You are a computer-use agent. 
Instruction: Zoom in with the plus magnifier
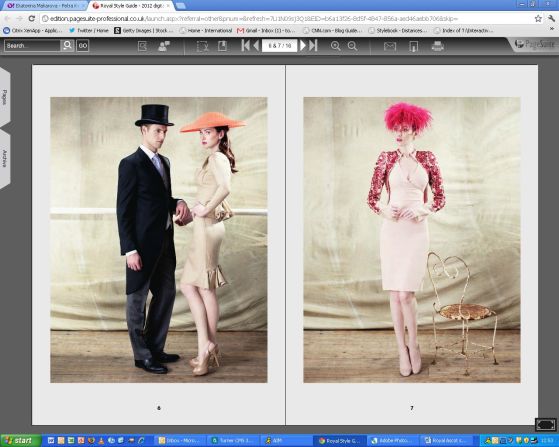click(335, 46)
